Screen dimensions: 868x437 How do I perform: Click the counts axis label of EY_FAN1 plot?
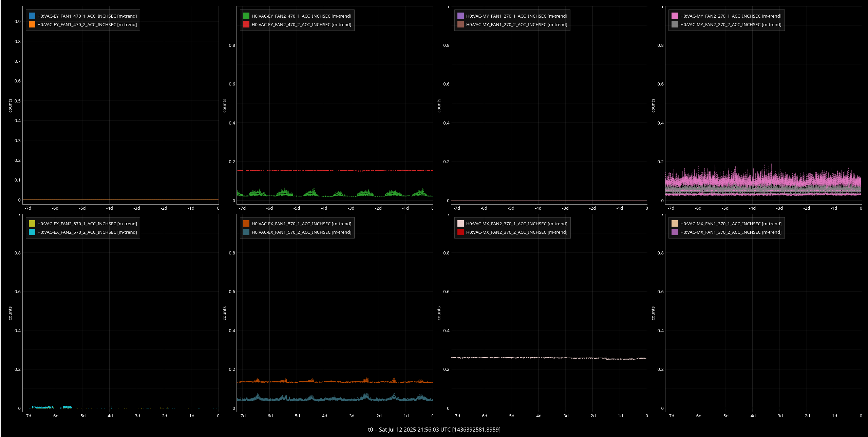pyautogui.click(x=10, y=106)
